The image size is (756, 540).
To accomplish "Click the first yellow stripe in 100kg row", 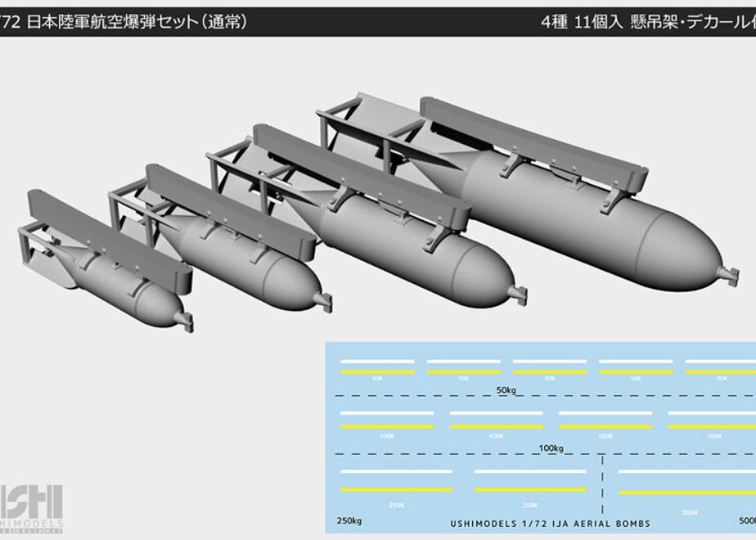I will 387,427.
